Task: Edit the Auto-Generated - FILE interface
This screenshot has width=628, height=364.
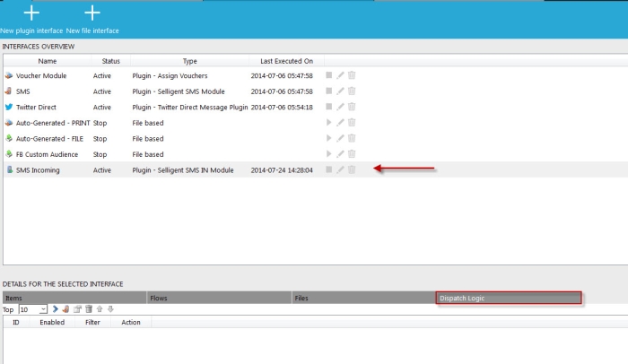Action: click(340, 138)
